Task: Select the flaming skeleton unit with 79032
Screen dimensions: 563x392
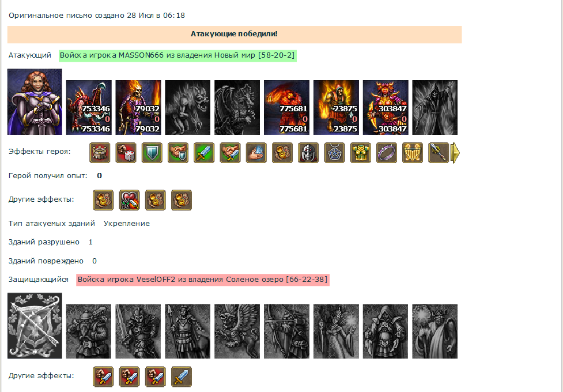Action: [x=138, y=107]
